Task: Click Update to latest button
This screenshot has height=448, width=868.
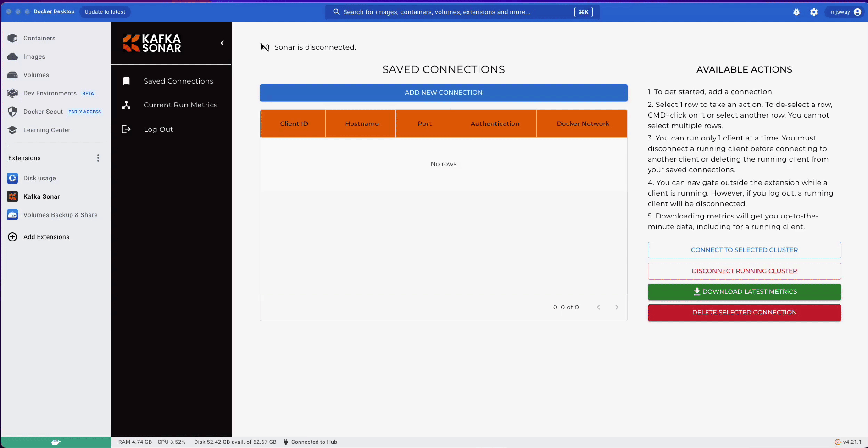Action: point(105,12)
